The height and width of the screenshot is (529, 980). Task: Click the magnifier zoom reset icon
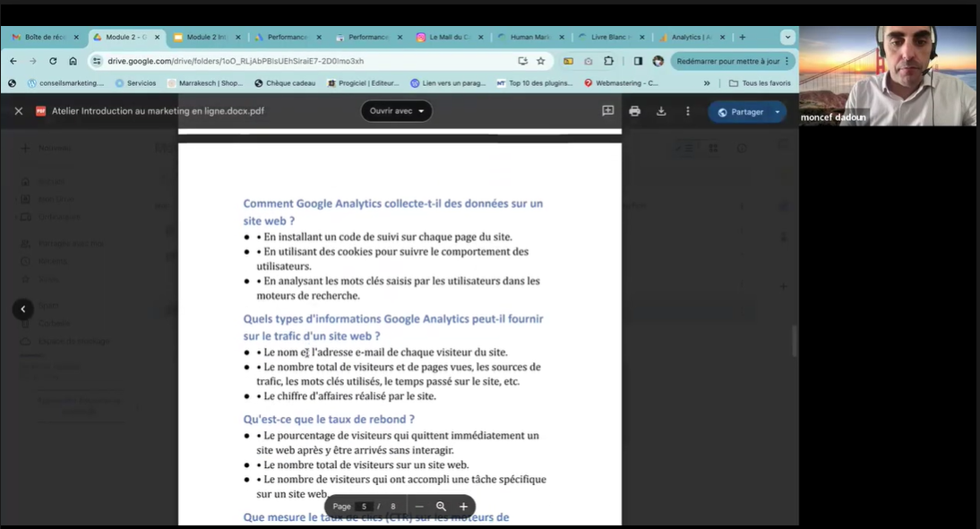click(442, 507)
